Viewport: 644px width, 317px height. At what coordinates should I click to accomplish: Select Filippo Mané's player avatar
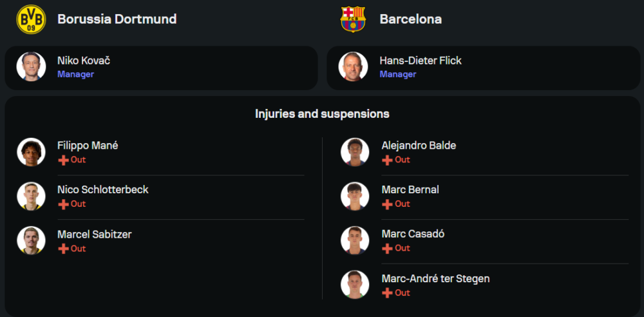click(31, 152)
